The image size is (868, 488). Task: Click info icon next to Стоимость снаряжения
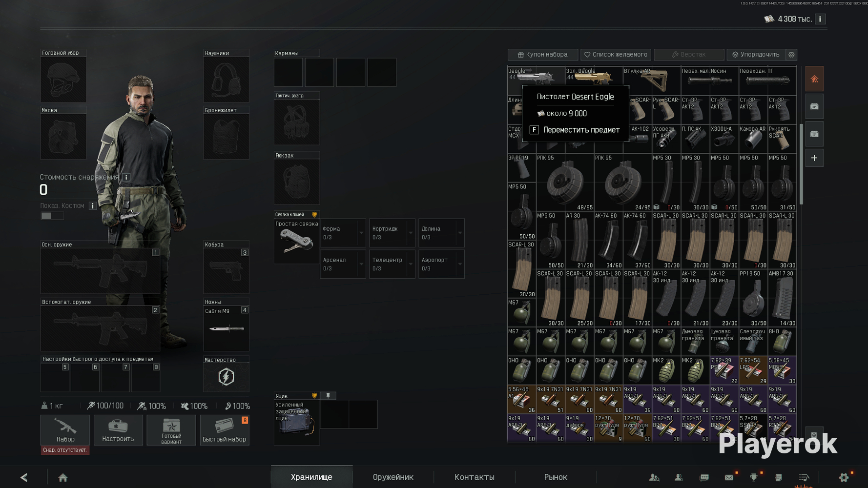tap(126, 177)
